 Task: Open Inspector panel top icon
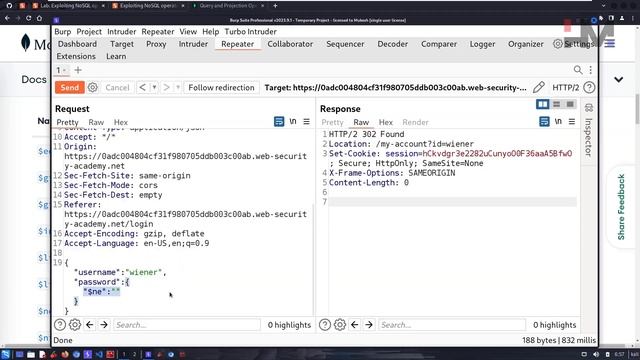(589, 108)
